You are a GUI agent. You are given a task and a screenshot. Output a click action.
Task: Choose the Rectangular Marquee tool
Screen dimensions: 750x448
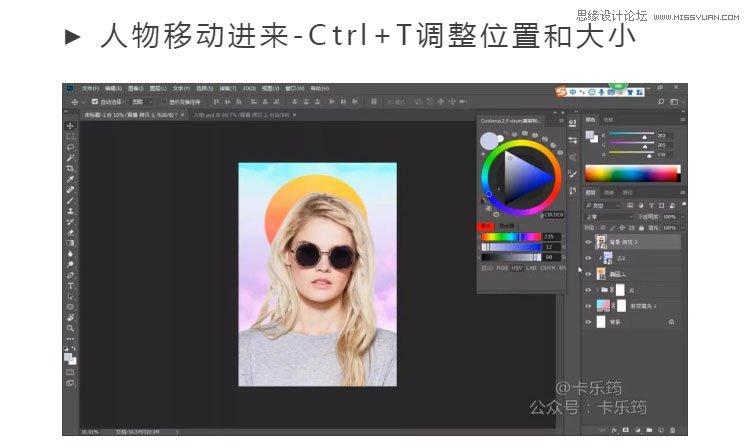[70, 137]
